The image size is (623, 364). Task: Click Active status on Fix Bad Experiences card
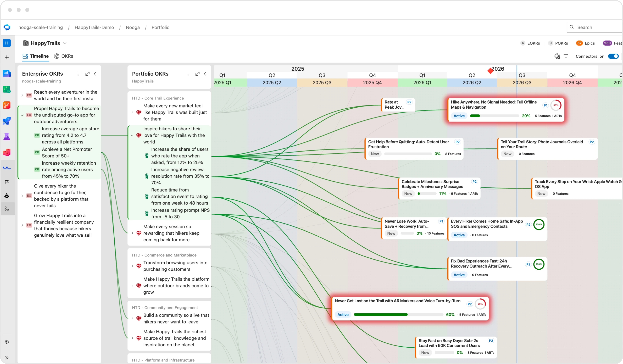[459, 275]
